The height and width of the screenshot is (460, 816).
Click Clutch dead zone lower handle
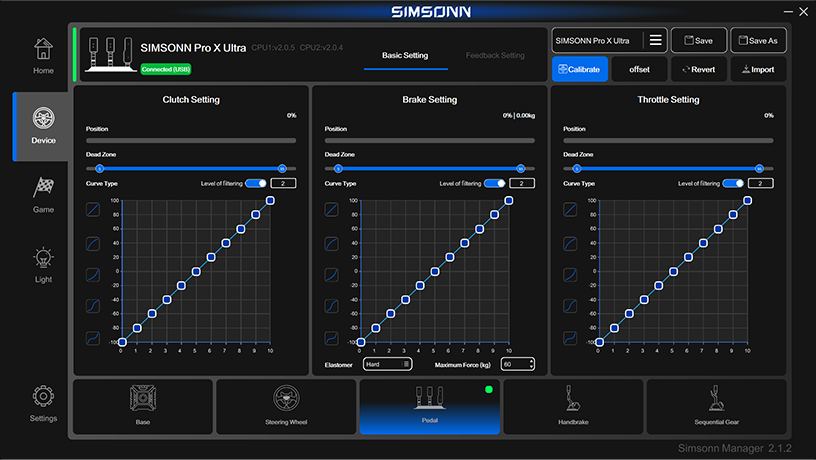[99, 169]
